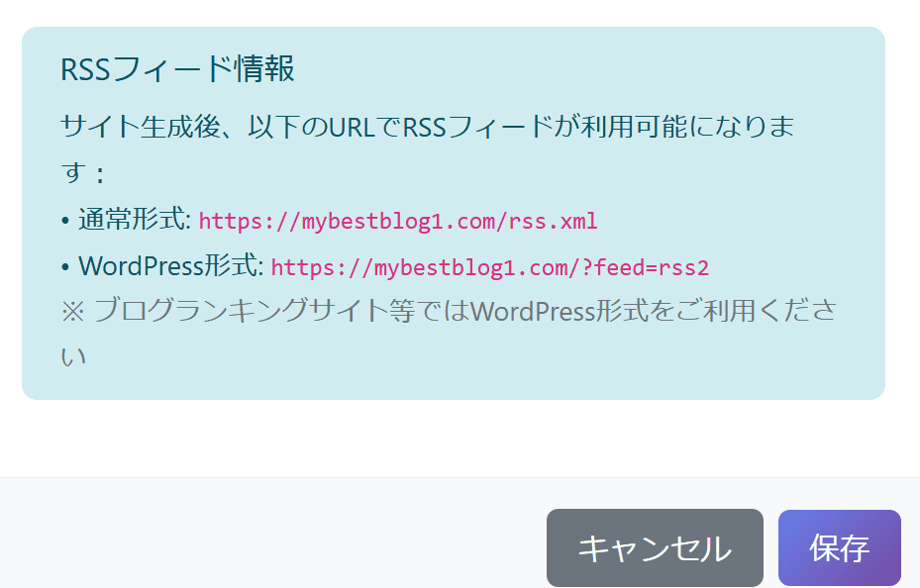920x588 pixels.
Task: Click the ?feed=rss2 WordPress URL
Action: (x=490, y=268)
